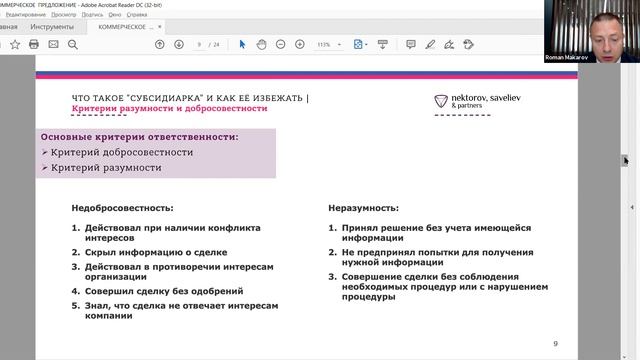The image size is (640, 360).
Task: Click the stamp tool icon
Action: coord(469,44)
